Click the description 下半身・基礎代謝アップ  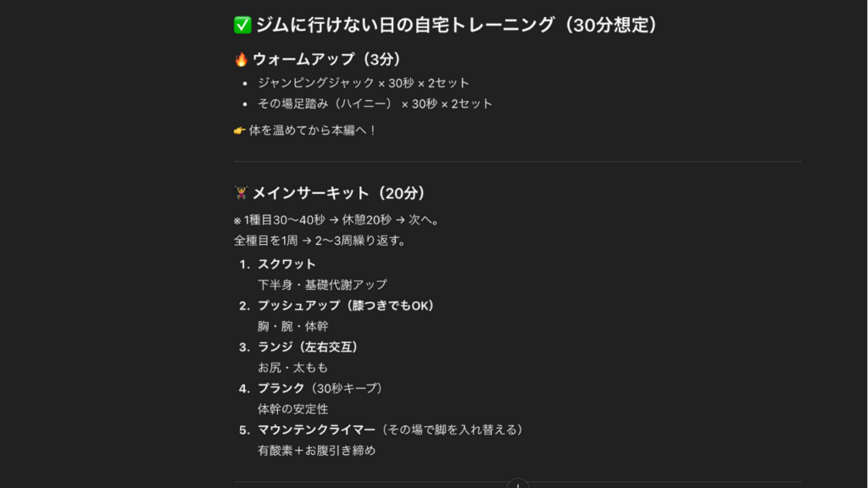(322, 285)
